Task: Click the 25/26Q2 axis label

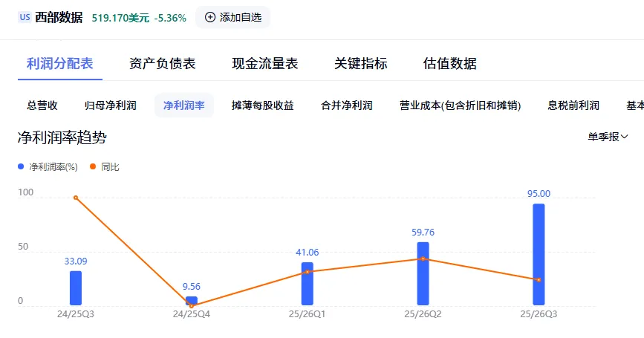Action: [423, 314]
